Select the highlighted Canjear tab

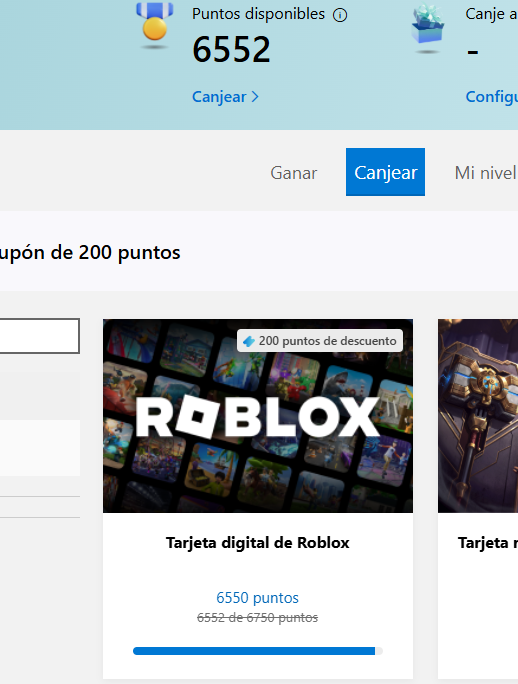tap(385, 172)
